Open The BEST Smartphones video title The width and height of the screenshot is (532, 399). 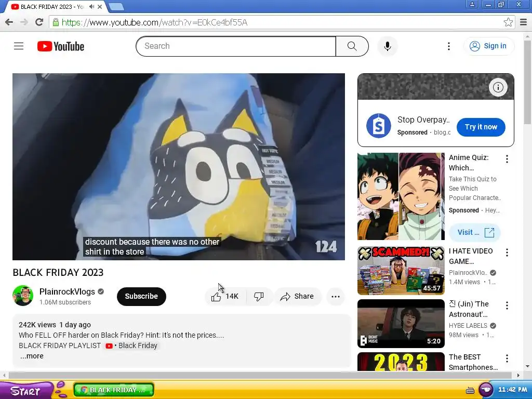pyautogui.click(x=473, y=362)
